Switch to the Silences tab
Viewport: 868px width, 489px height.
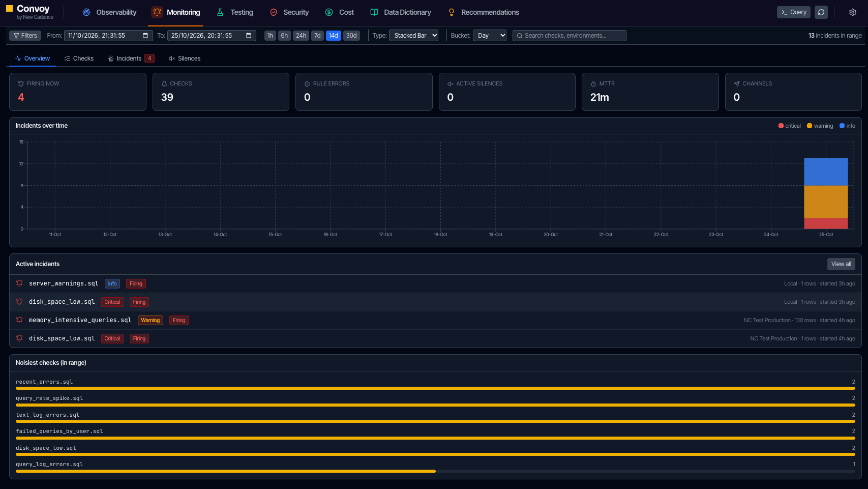pyautogui.click(x=185, y=59)
